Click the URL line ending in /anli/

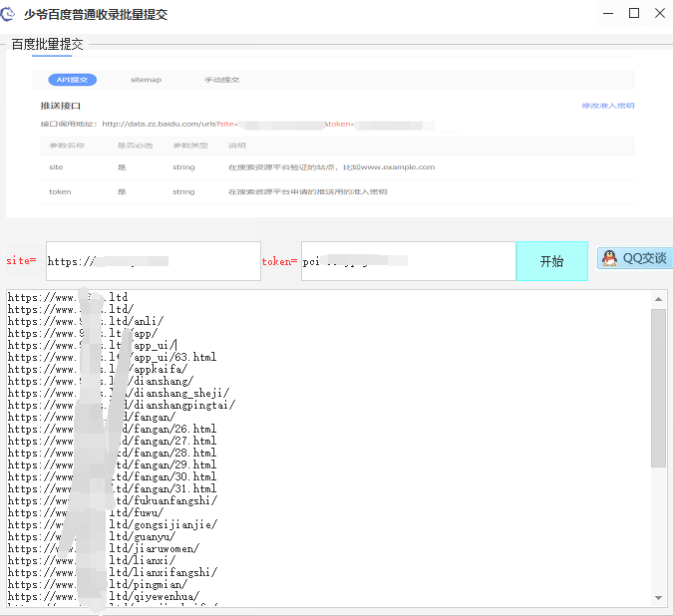coord(86,321)
